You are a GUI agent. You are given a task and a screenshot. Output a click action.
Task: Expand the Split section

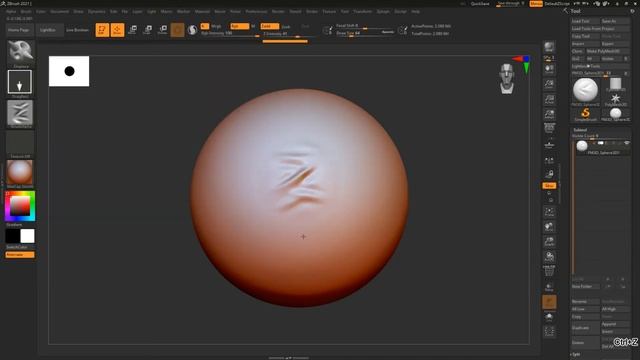coord(576,354)
